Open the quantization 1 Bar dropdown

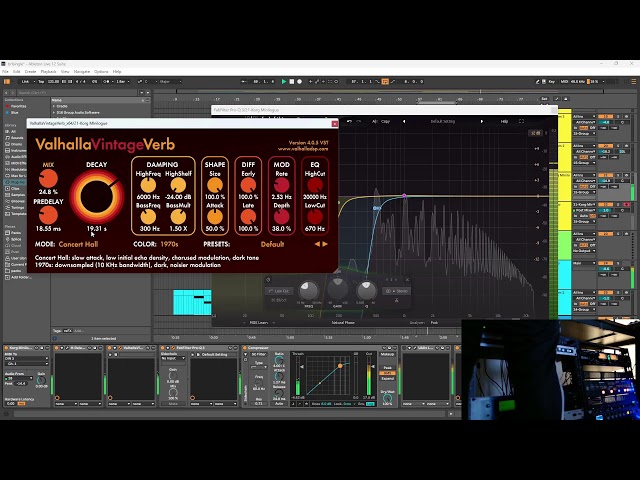tap(122, 82)
